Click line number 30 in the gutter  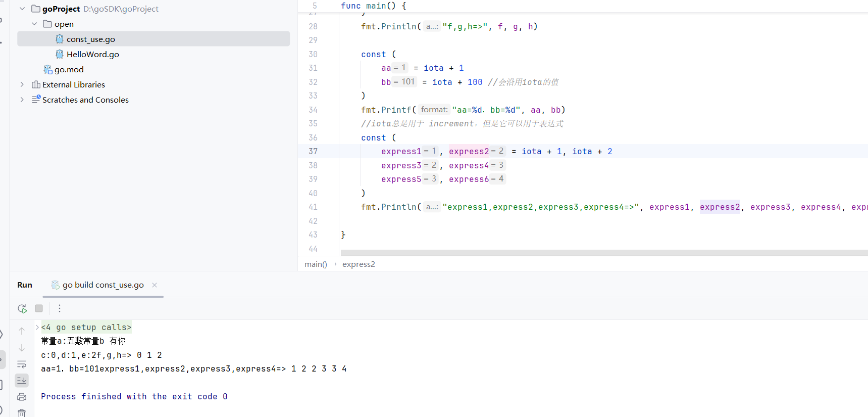click(x=313, y=54)
